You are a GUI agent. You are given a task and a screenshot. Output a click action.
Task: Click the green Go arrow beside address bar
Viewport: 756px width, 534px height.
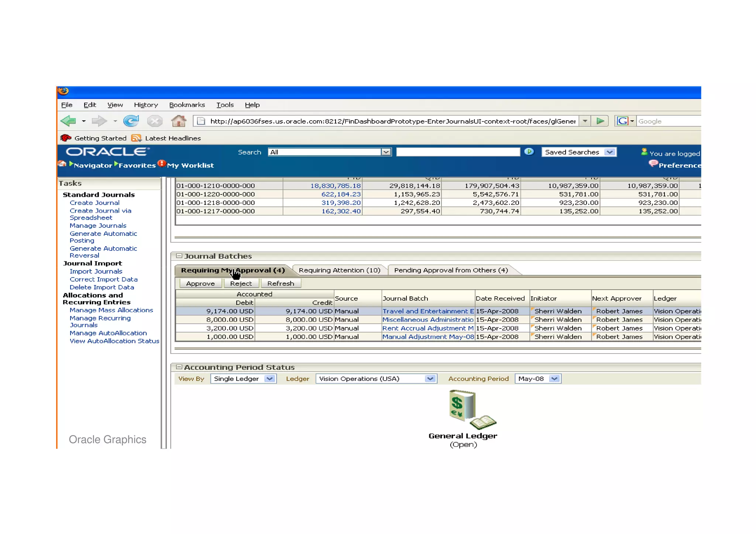click(x=600, y=121)
